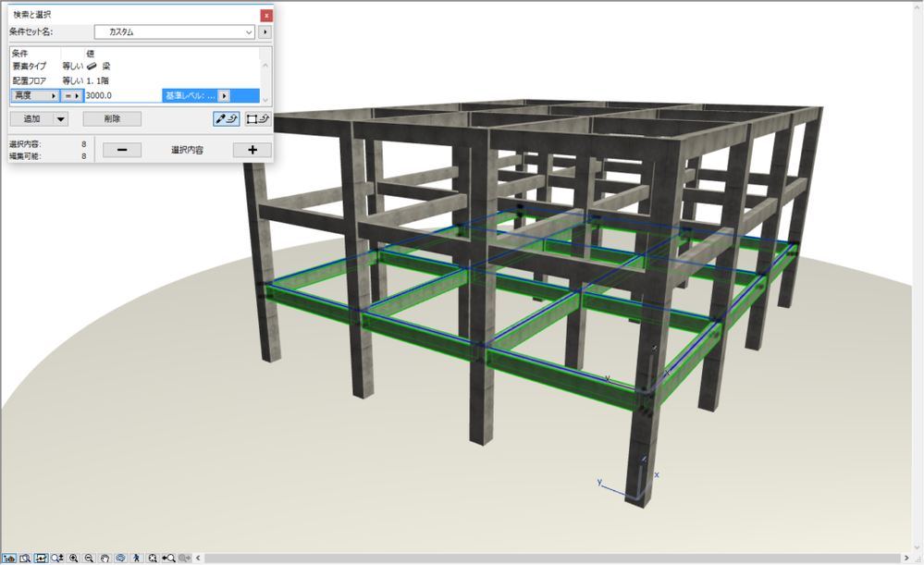The width and height of the screenshot is (924, 565).
Task: Close the 検索と選択 dialog
Action: [266, 16]
